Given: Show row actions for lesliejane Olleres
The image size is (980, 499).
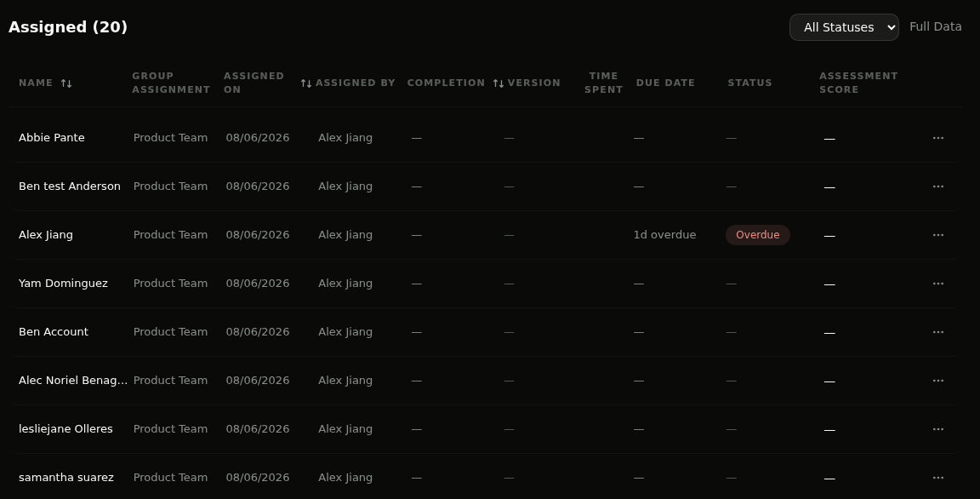Looking at the screenshot, I should 938,429.
